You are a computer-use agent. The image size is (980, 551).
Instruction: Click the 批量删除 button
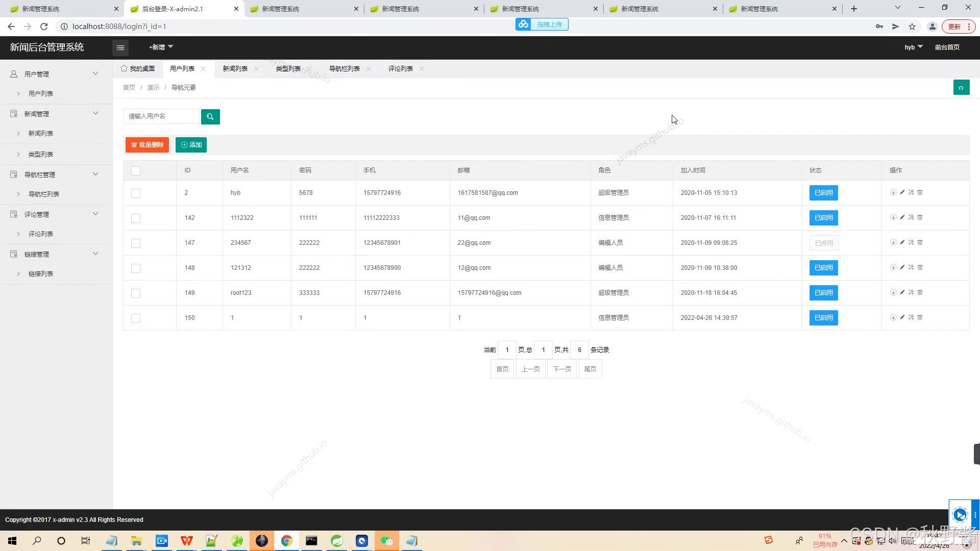pos(147,145)
